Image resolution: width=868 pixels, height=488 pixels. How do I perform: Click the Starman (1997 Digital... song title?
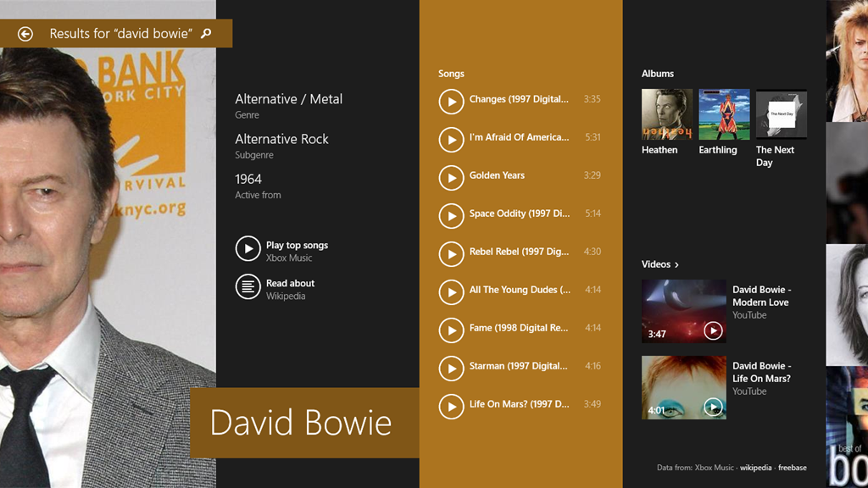[518, 366]
